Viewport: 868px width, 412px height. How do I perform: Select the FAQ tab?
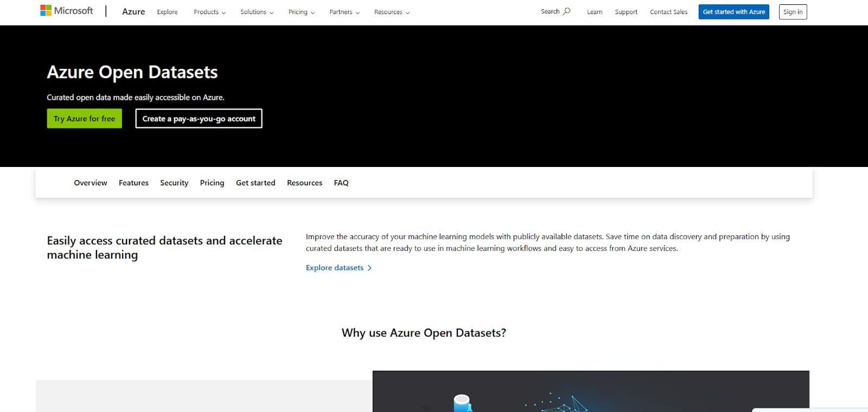(x=341, y=183)
